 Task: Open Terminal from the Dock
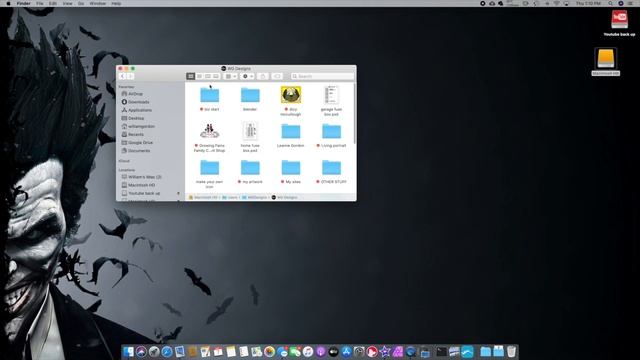click(x=441, y=351)
